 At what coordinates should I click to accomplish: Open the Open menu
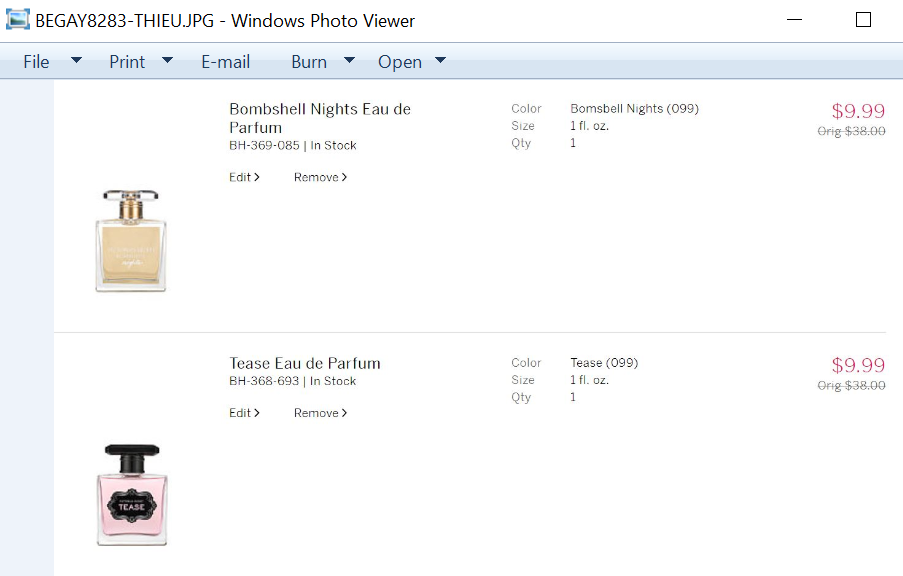400,62
